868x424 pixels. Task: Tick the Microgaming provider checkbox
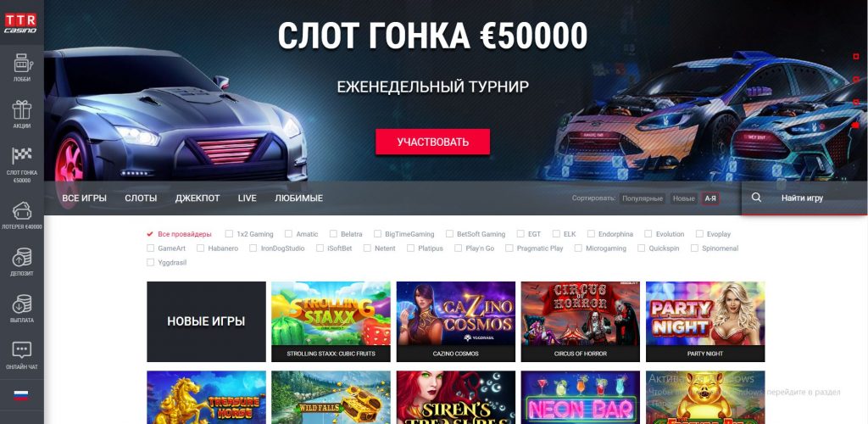point(578,248)
